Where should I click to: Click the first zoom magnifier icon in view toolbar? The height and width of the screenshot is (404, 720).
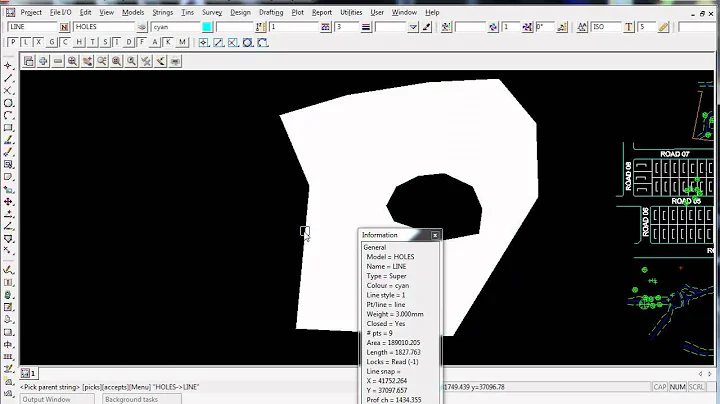73,61
